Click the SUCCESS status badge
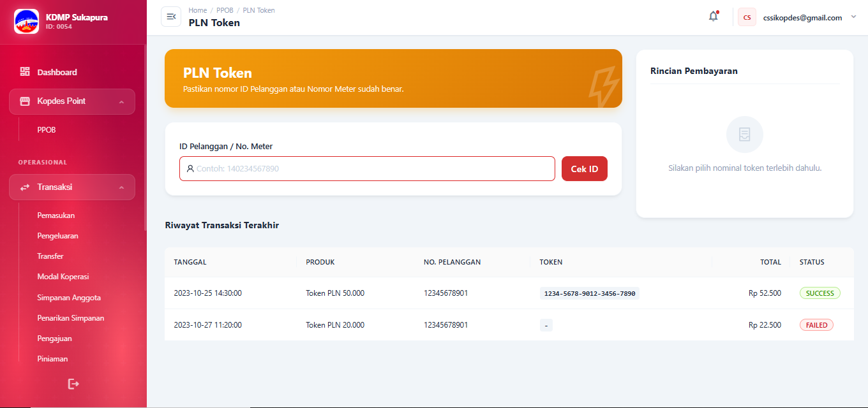The height and width of the screenshot is (408, 868). pyautogui.click(x=819, y=293)
